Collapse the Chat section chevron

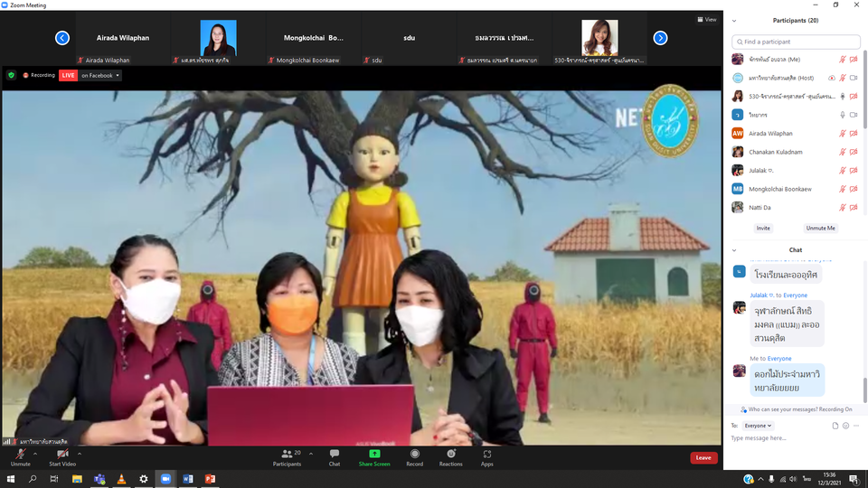point(734,250)
